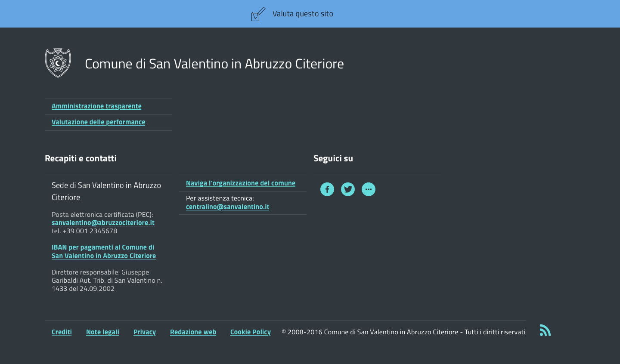Open the Privacy footer link
The image size is (620, 364).
[x=145, y=332]
